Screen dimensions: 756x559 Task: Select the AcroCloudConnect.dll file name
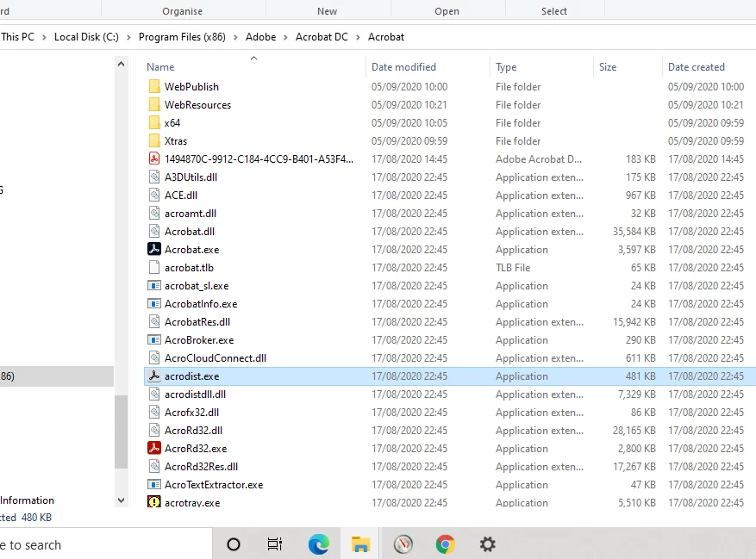(216, 358)
